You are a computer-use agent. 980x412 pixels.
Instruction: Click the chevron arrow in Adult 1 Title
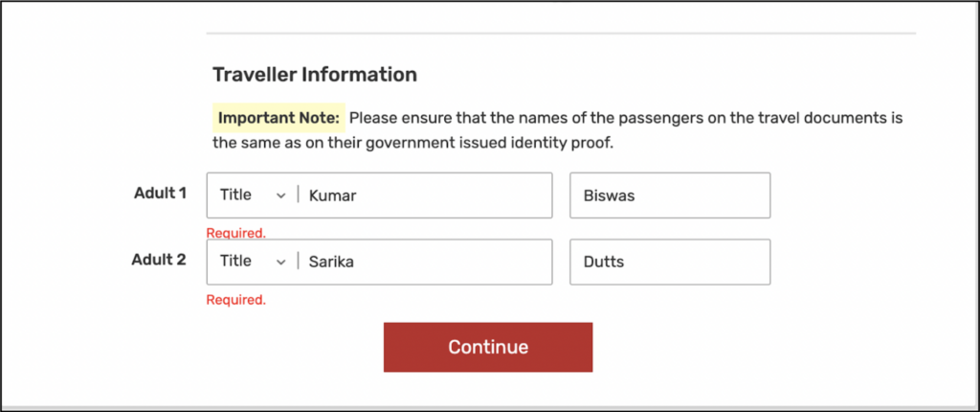(280, 195)
